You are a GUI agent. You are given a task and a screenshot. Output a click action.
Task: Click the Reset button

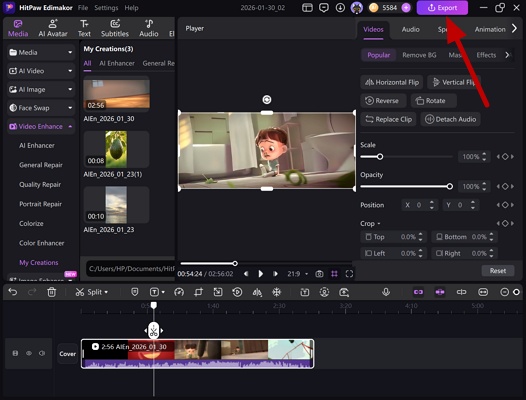coord(498,271)
